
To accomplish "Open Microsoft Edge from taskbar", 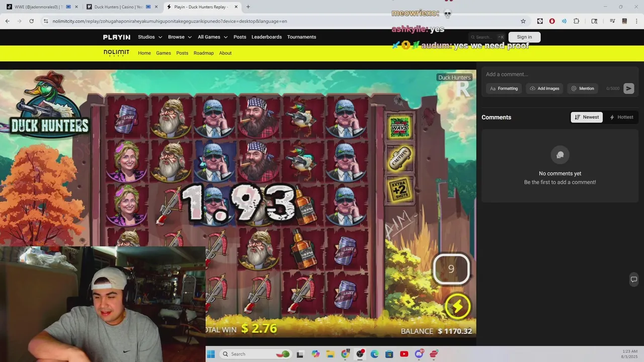I will point(374,354).
